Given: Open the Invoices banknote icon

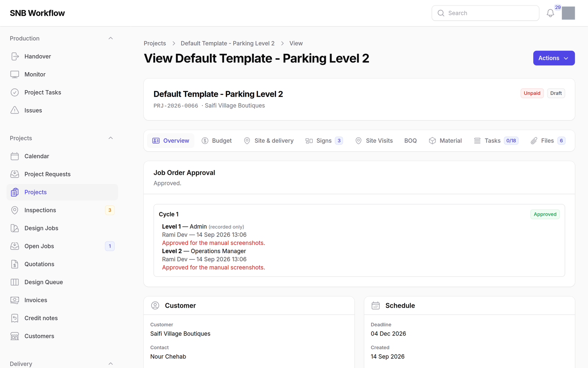Looking at the screenshot, I should point(15,300).
